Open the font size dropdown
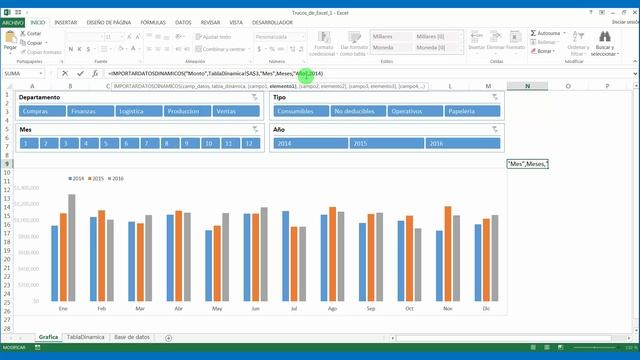This screenshot has height=360, width=640. click(122, 37)
